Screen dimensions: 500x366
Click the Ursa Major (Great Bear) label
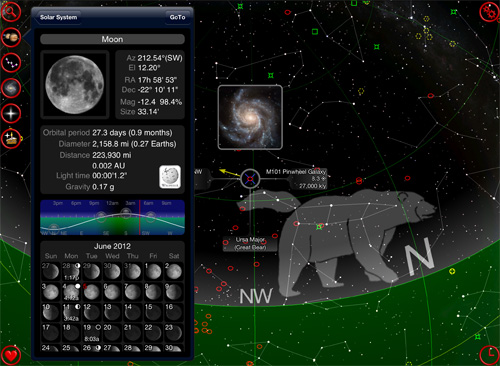250,243
